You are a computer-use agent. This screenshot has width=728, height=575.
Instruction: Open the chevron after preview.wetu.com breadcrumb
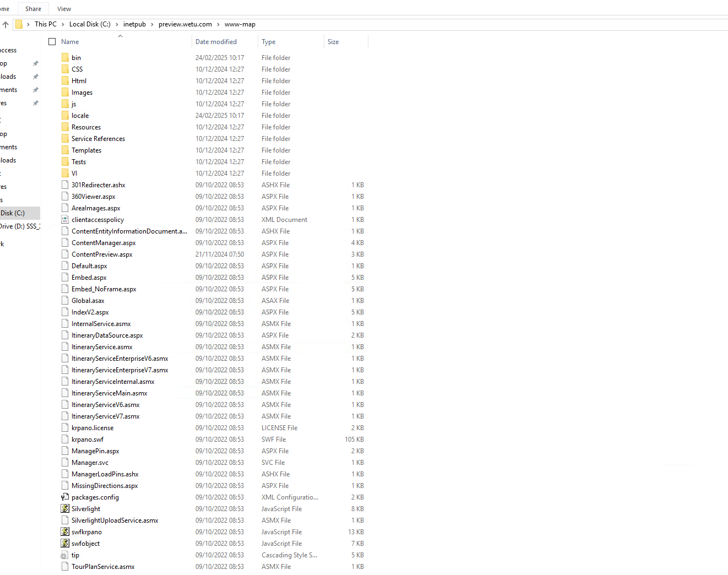point(218,24)
